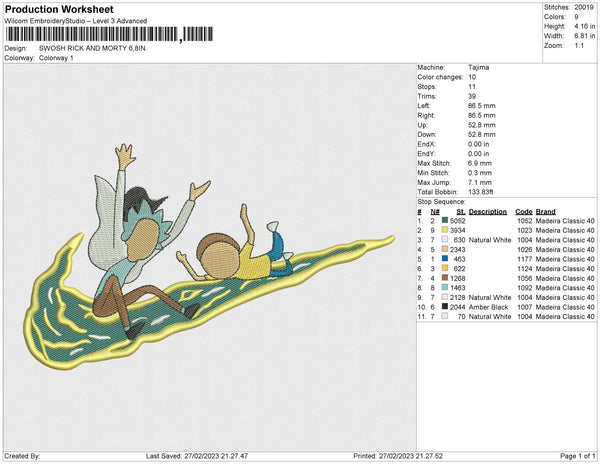
Task: Select the Color changes value '10'
Action: [x=472, y=77]
